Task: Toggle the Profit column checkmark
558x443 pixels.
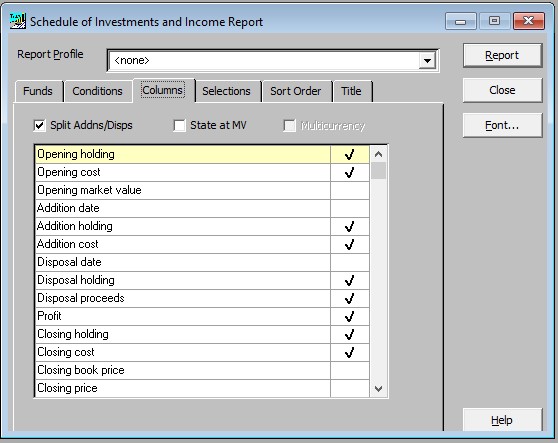Action: tap(350, 316)
